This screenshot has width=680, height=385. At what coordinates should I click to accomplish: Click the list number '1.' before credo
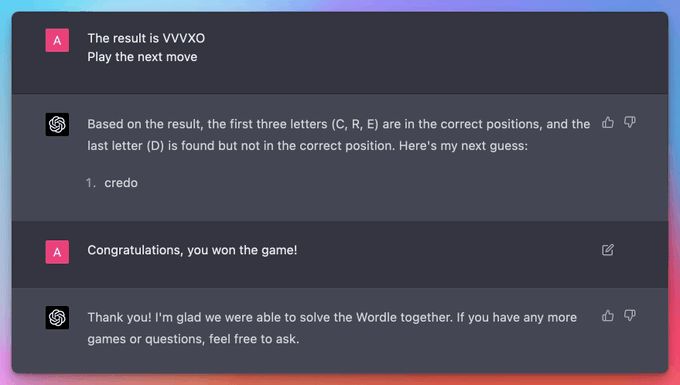click(x=91, y=183)
